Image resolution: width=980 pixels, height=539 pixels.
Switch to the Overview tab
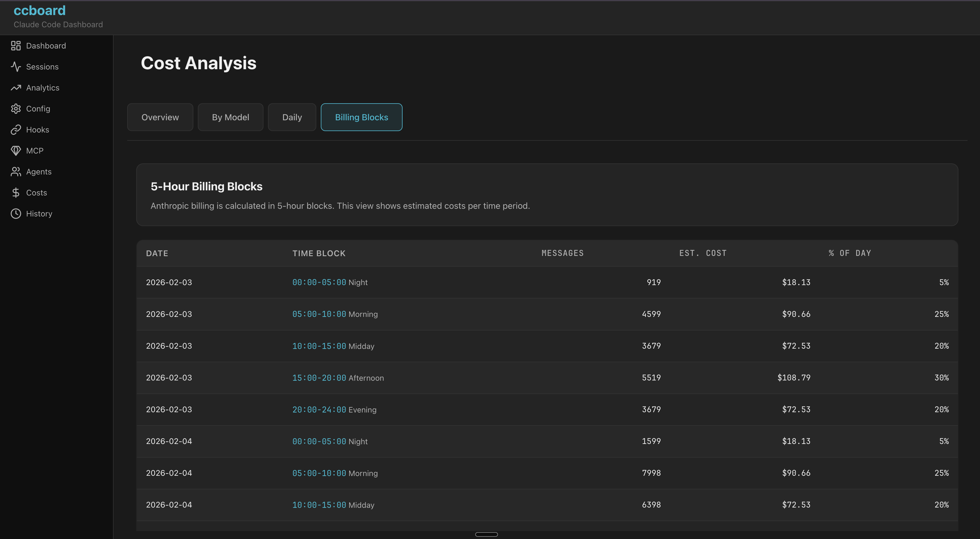click(160, 117)
